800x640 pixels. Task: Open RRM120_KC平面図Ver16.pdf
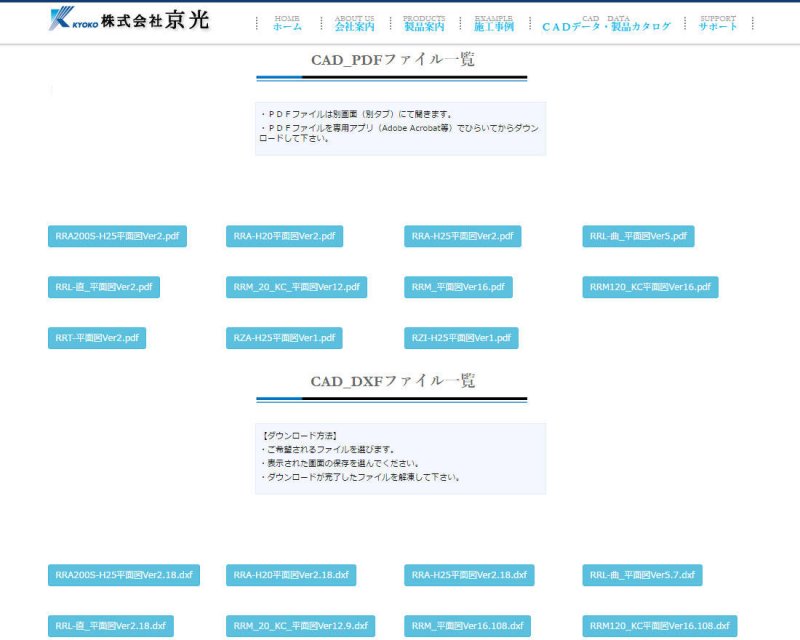[650, 287]
